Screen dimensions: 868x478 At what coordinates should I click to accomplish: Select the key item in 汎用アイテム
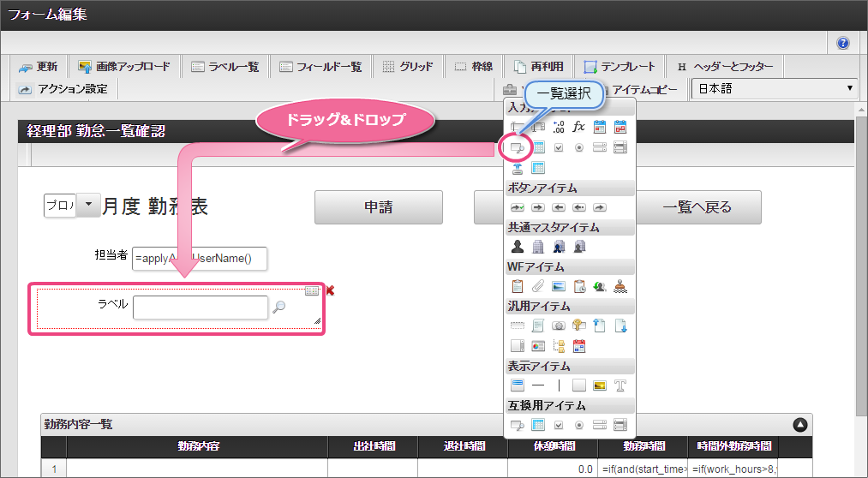579,326
